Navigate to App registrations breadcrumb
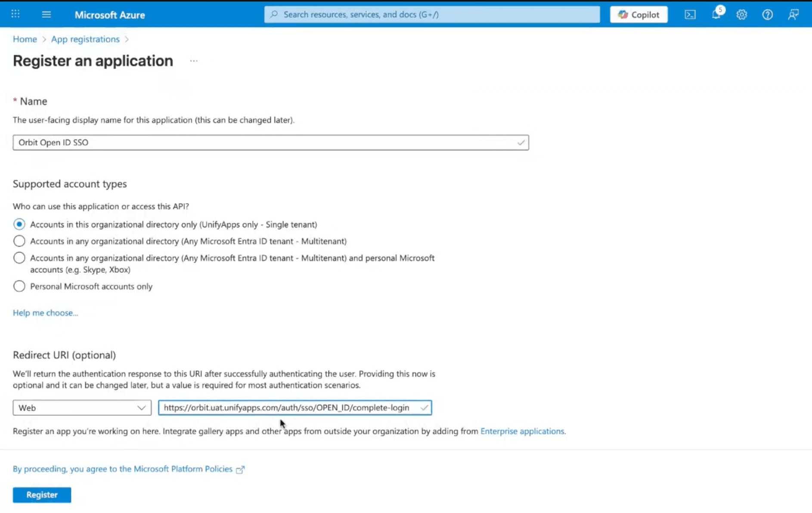812x513 pixels. point(85,39)
